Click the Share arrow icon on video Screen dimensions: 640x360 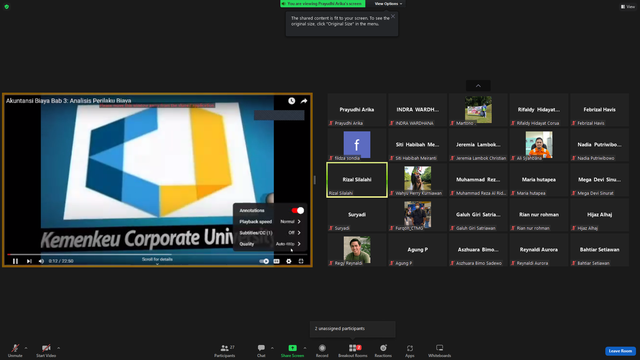[304, 101]
